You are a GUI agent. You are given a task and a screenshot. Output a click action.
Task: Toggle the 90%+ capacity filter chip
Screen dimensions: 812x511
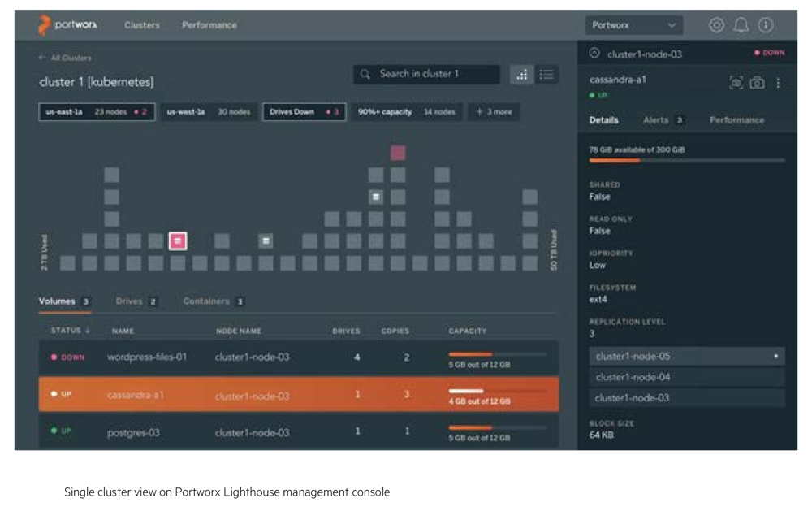[407, 112]
